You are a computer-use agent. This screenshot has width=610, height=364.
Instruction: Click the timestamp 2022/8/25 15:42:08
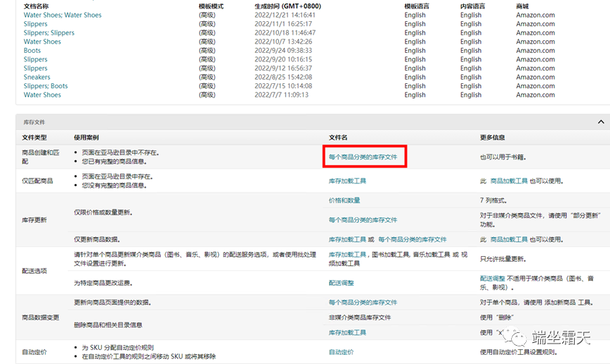pos(283,77)
